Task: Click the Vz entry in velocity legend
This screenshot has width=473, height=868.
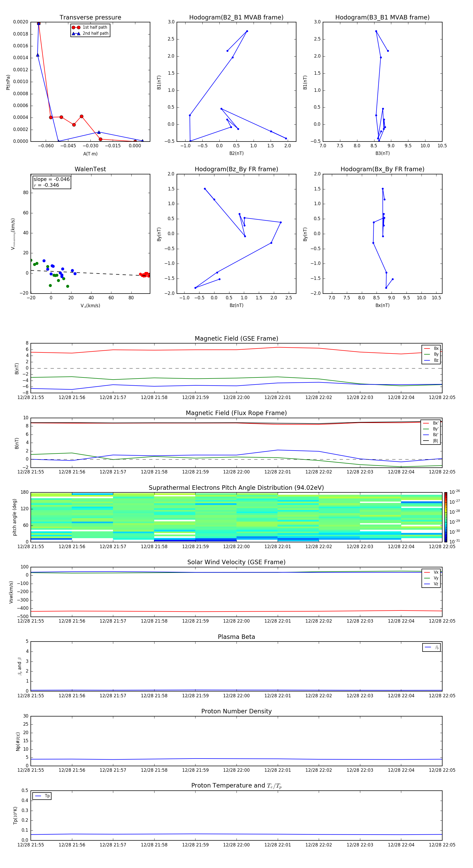Action: pyautogui.click(x=431, y=584)
